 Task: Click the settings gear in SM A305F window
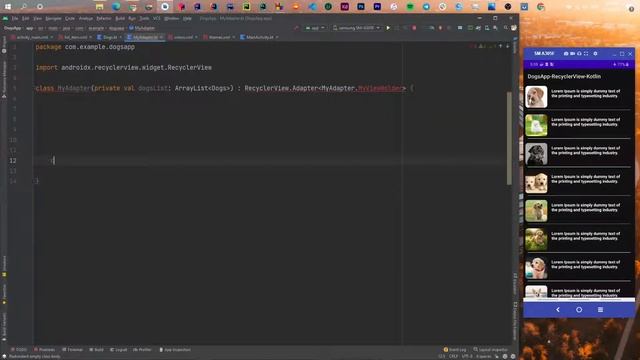pos(595,53)
